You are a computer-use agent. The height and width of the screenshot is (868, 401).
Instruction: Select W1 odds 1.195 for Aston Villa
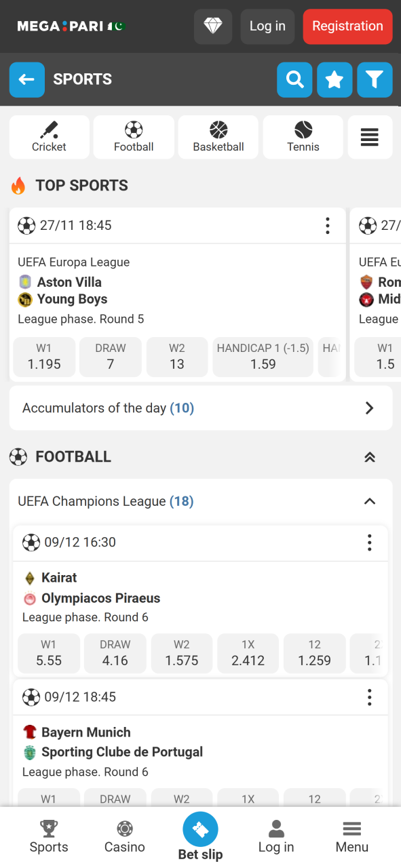[x=43, y=357]
